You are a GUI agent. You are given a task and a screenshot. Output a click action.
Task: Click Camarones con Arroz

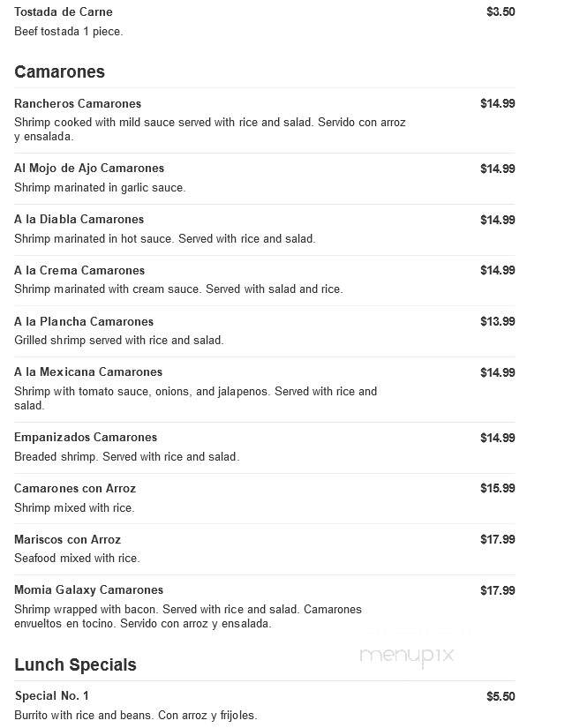pyautogui.click(x=75, y=489)
